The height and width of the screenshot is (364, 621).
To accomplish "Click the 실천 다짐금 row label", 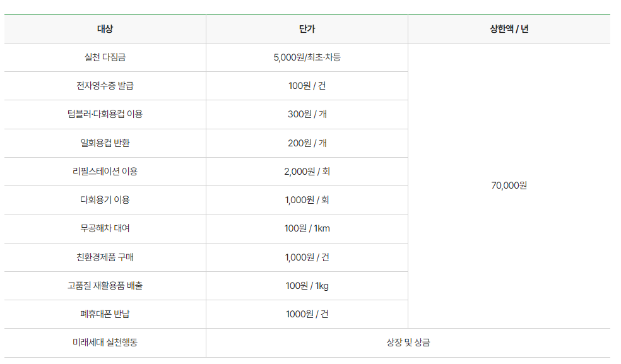I will pos(105,57).
